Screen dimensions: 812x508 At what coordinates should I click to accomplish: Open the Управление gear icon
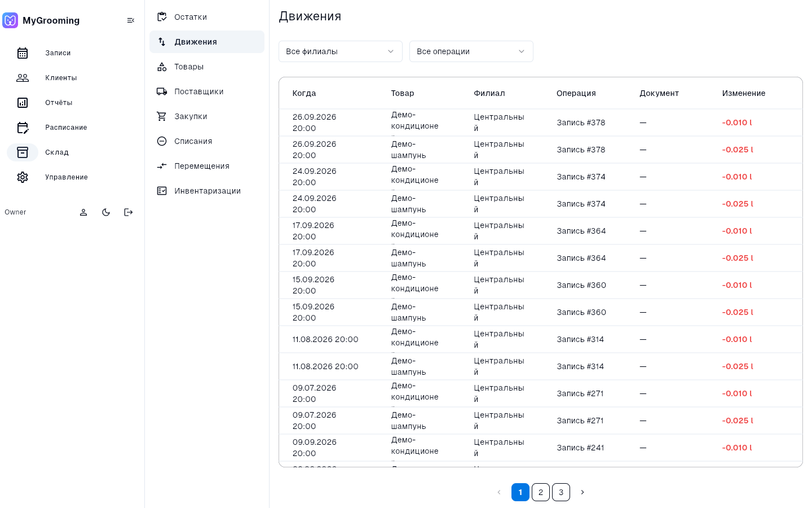(23, 177)
